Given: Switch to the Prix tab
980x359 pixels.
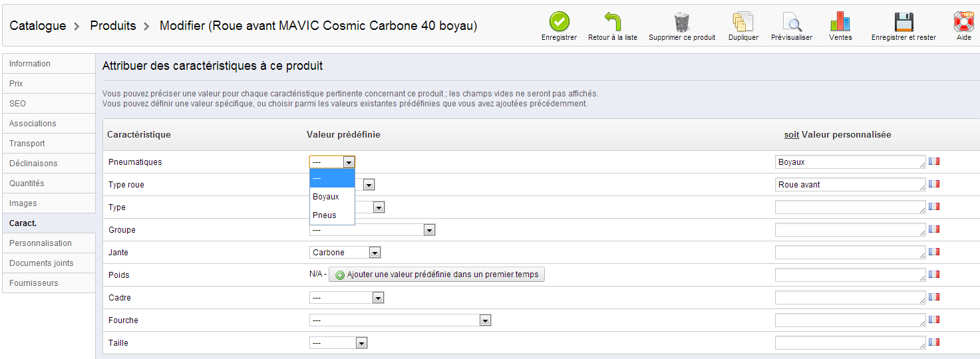Looking at the screenshot, I should (49, 84).
